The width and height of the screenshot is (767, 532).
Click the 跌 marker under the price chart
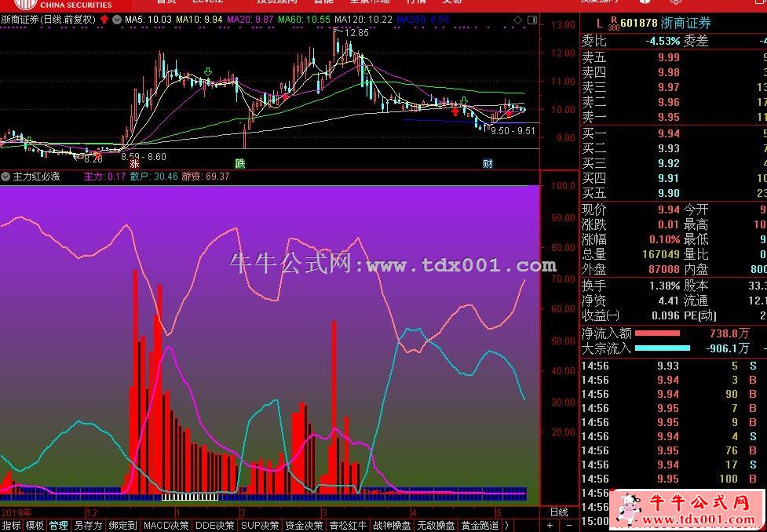pos(239,164)
